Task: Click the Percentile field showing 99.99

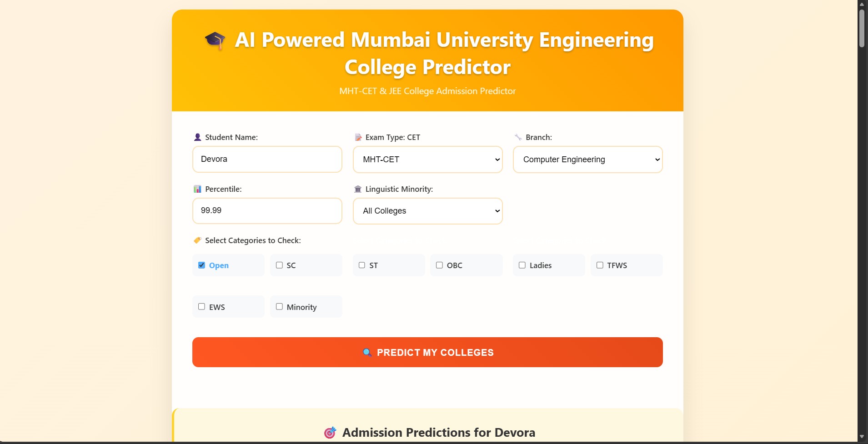Action: (267, 210)
